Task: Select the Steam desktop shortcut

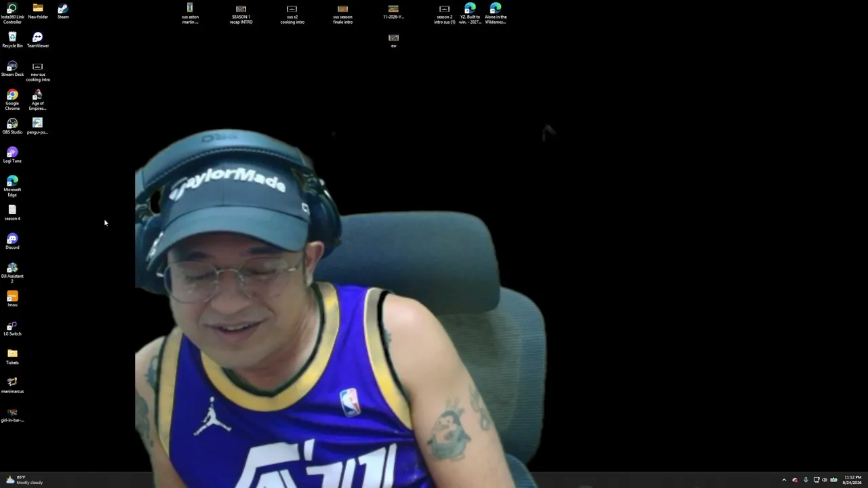Action: pos(63,12)
